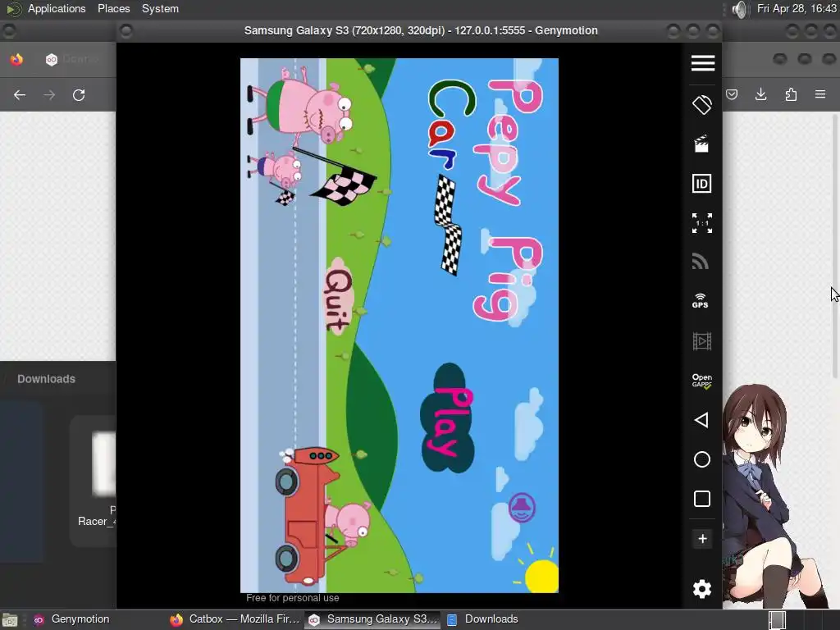Open the Places menu
The width and height of the screenshot is (840, 630).
coord(113,8)
